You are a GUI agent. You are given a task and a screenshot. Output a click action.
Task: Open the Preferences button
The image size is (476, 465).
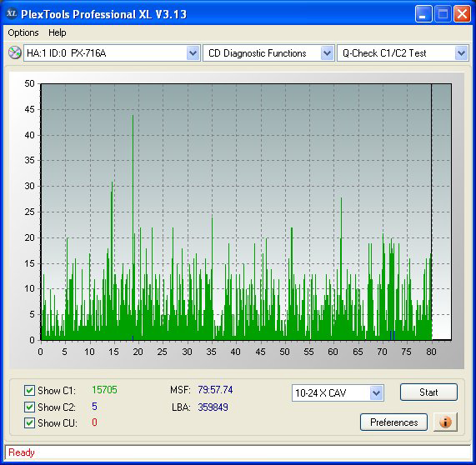click(x=393, y=422)
